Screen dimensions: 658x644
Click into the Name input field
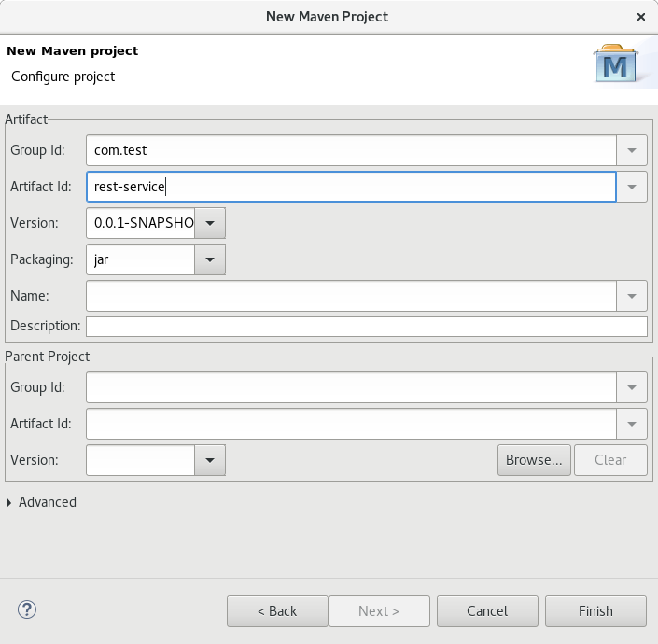pos(351,296)
